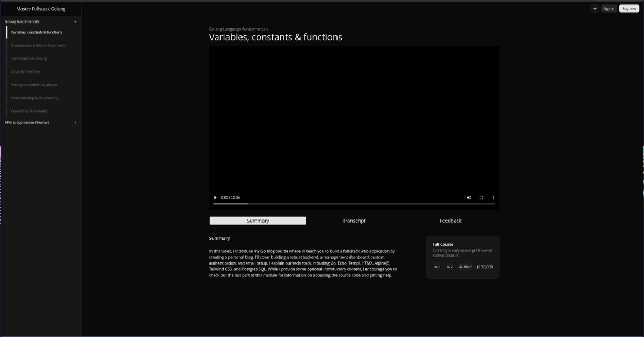Expand the MVC & application structure chevron
The image size is (644, 337).
(x=75, y=122)
